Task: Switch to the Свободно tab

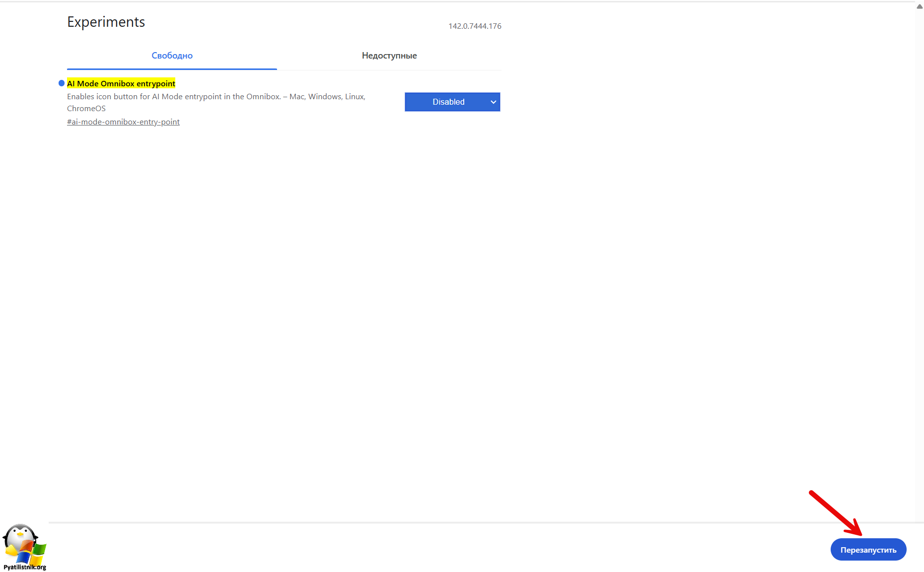Action: 172,56
